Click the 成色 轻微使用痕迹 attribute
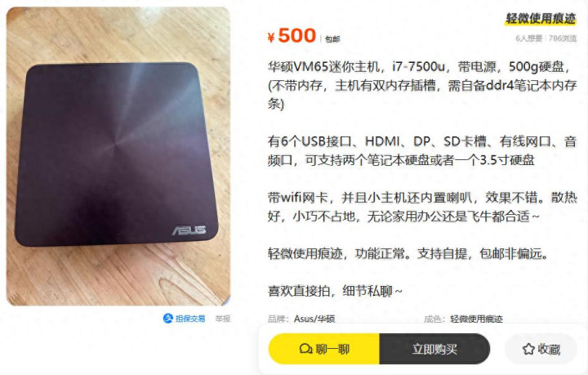 pos(463,319)
